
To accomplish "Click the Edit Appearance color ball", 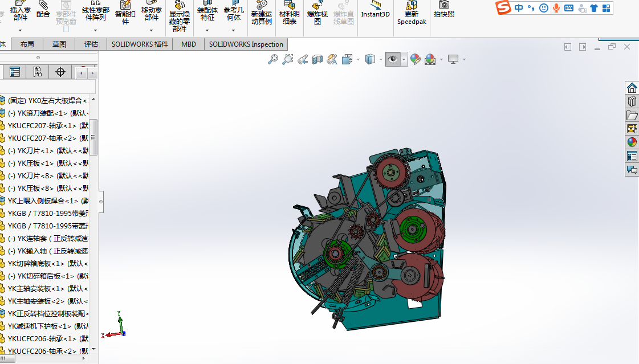I will click(x=416, y=59).
